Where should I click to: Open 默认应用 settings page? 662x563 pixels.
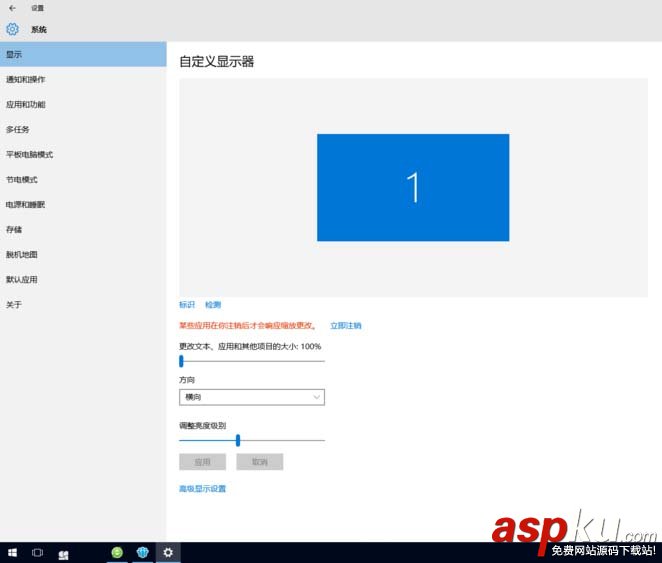click(x=83, y=279)
